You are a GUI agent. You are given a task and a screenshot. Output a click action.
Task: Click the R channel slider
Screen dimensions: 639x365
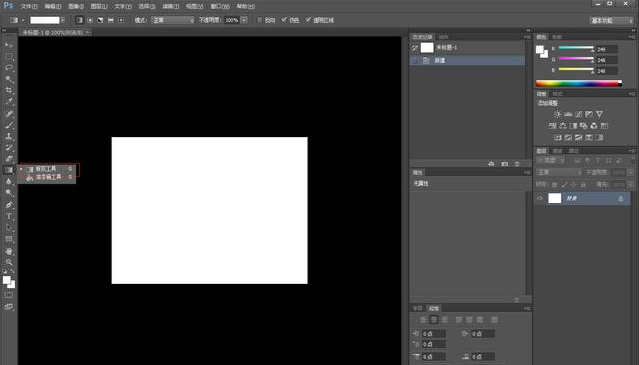point(575,48)
